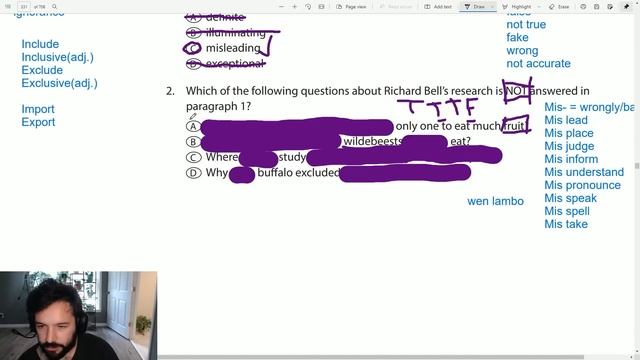The width and height of the screenshot is (640, 360).
Task: Click the text "Mis pronounce"
Action: pos(582,185)
